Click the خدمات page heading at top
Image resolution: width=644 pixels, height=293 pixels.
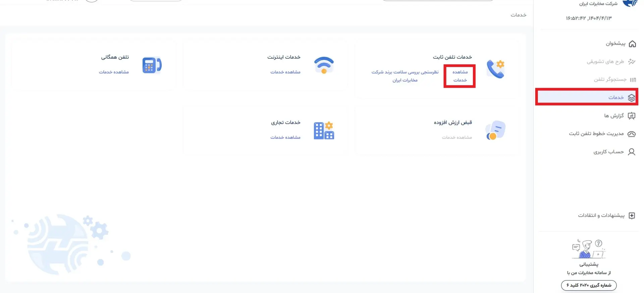point(519,15)
